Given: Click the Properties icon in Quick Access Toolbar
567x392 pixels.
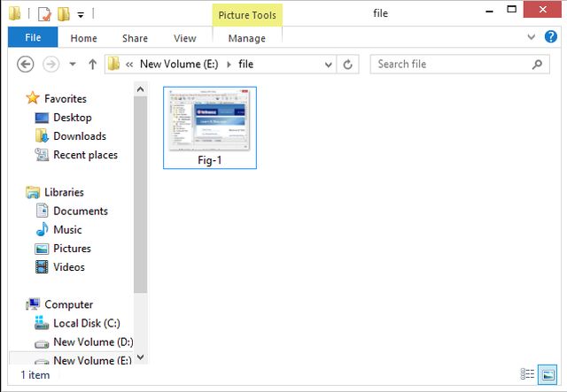Looking at the screenshot, I should tap(44, 14).
